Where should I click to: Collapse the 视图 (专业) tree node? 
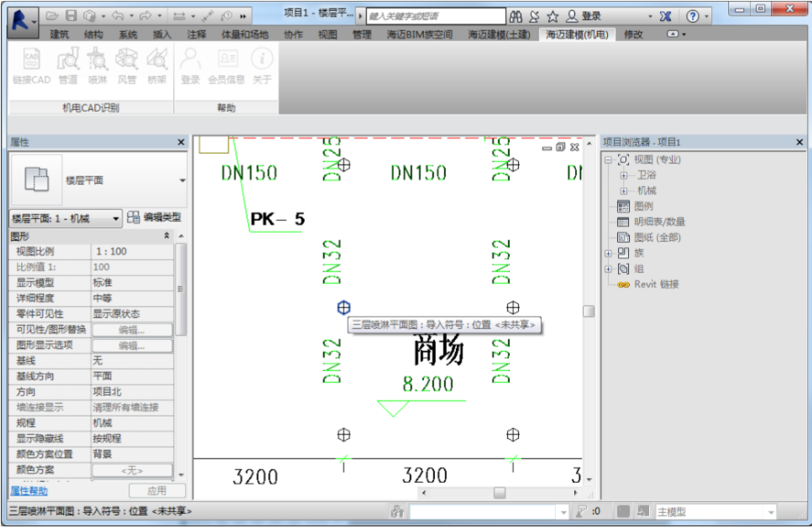point(609,160)
